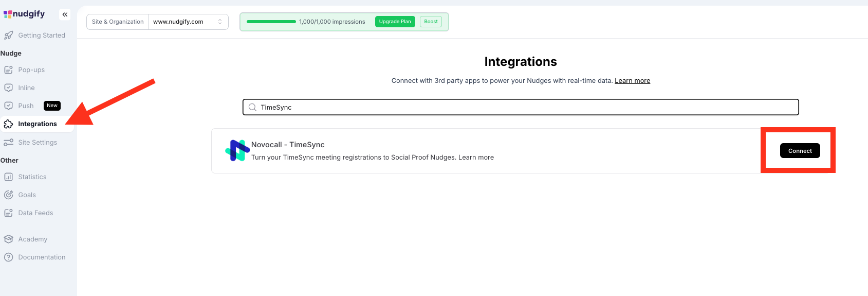Click the site selector up-down arrows
This screenshot has width=868, height=296.
pyautogui.click(x=220, y=22)
